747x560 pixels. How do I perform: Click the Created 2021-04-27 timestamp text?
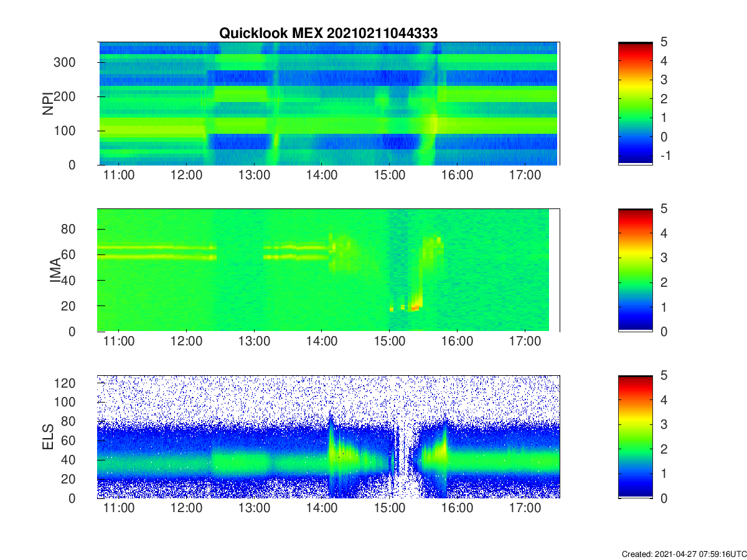click(684, 554)
